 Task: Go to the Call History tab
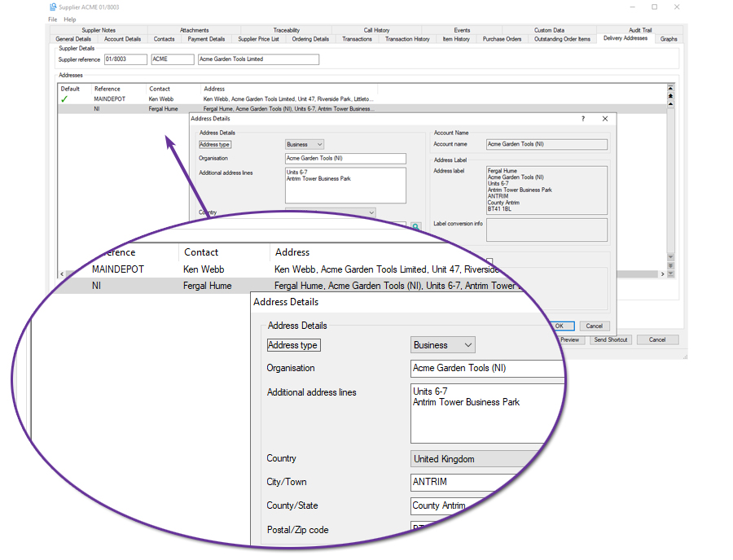[376, 30]
